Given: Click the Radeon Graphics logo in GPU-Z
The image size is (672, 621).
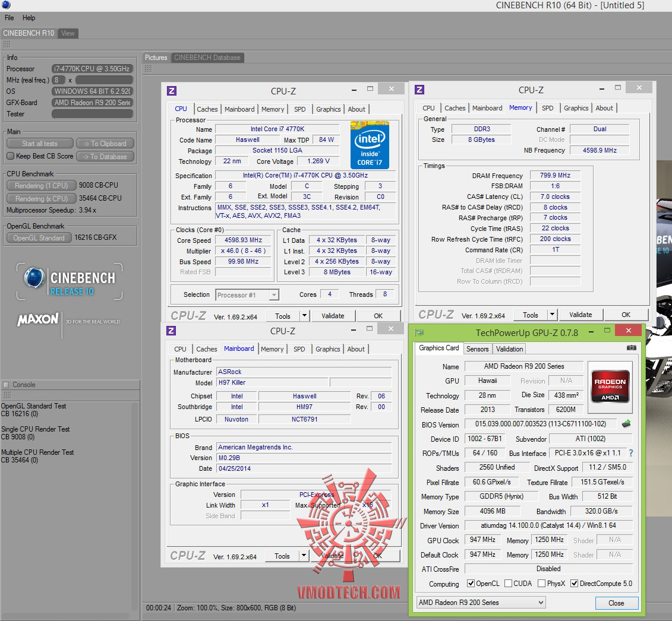Looking at the screenshot, I should pyautogui.click(x=610, y=386).
